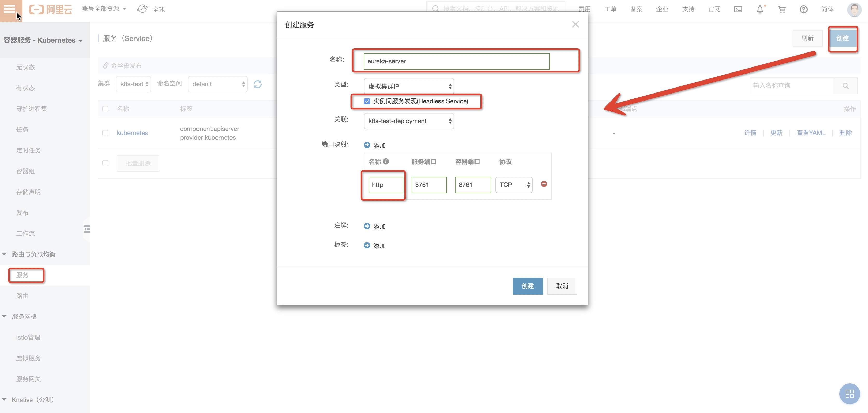This screenshot has height=413, width=868.
Task: Click the 金丝雀发布 link icon
Action: (x=106, y=65)
